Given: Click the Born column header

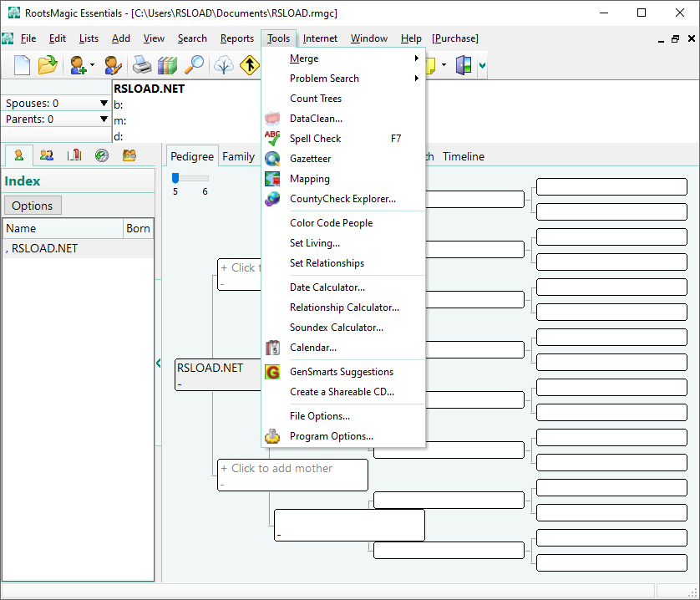Looking at the screenshot, I should pyautogui.click(x=138, y=228).
